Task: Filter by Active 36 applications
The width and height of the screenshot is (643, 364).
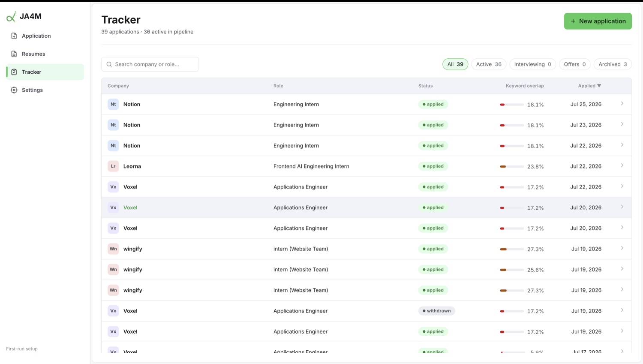Action: point(489,64)
